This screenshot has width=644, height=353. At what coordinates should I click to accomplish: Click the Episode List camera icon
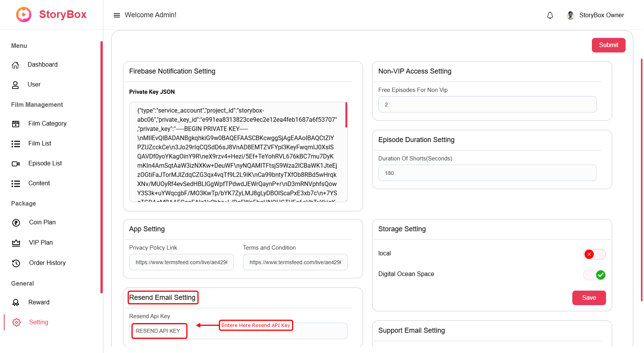point(16,164)
